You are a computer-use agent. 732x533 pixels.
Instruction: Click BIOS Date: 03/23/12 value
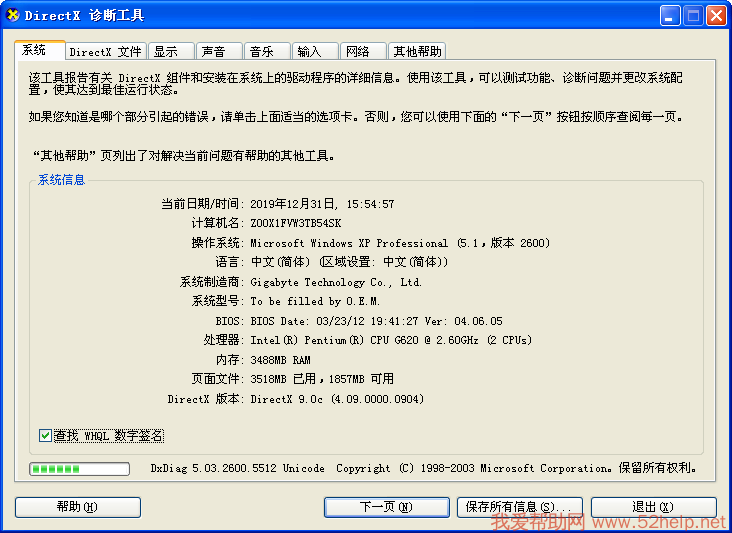click(376, 321)
